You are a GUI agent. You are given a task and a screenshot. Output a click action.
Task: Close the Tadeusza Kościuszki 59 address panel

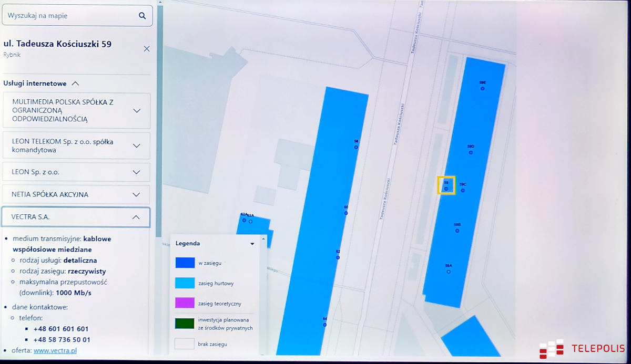147,49
